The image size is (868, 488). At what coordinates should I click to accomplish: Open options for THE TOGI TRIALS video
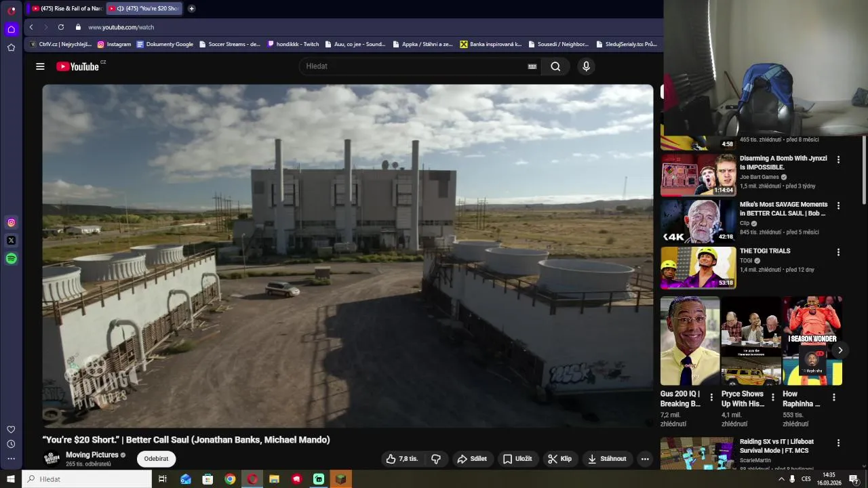838,252
